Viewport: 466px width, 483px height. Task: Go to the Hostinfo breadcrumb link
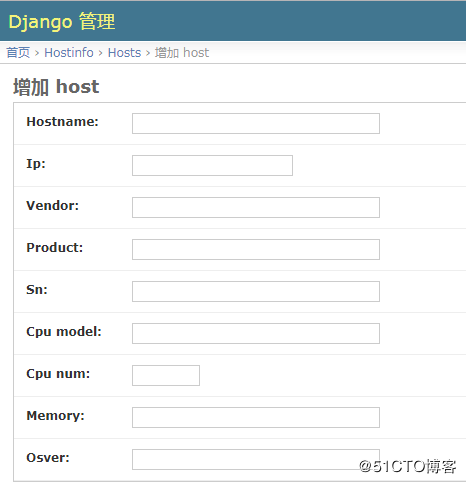(69, 53)
